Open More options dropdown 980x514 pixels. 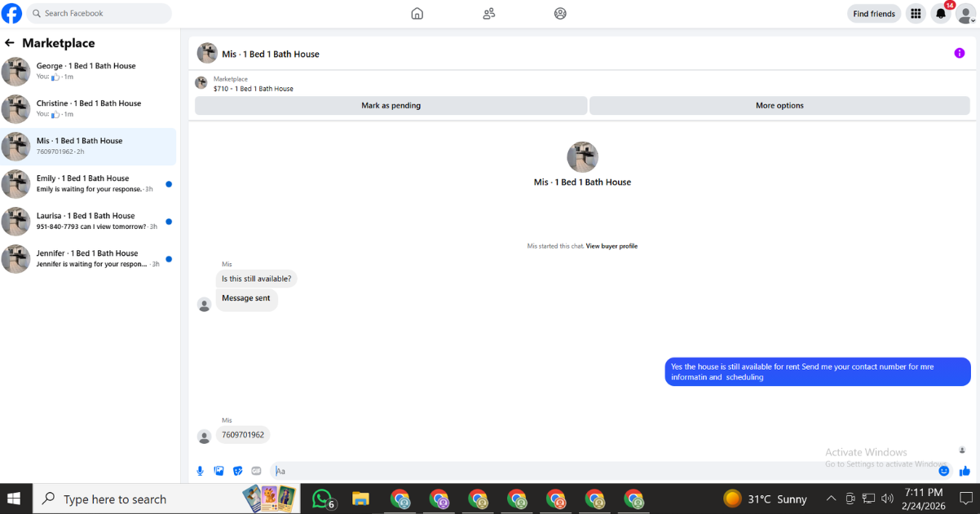pyautogui.click(x=779, y=105)
